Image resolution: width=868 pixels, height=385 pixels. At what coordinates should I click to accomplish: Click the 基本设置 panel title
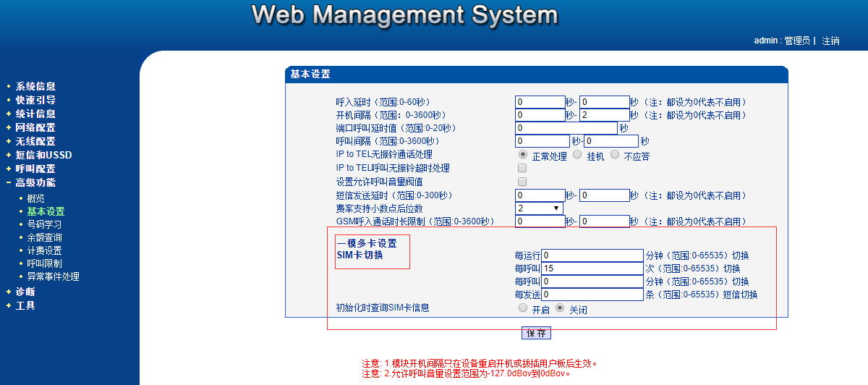pyautogui.click(x=310, y=74)
